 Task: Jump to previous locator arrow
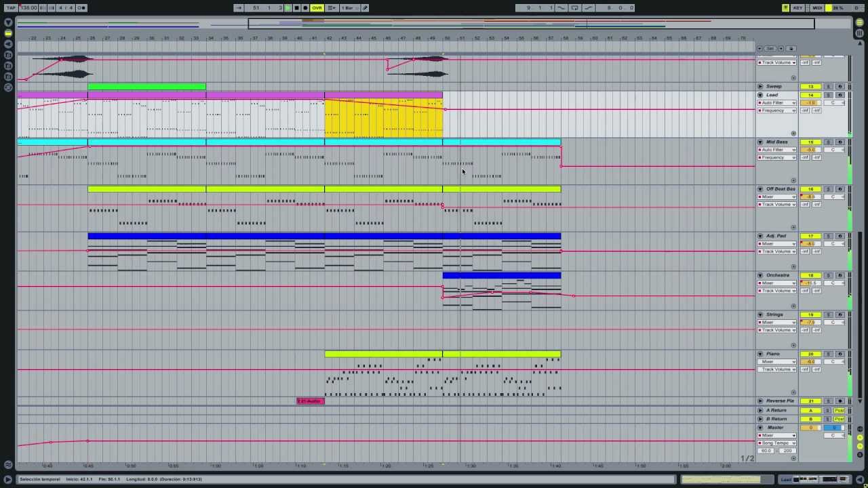point(759,49)
